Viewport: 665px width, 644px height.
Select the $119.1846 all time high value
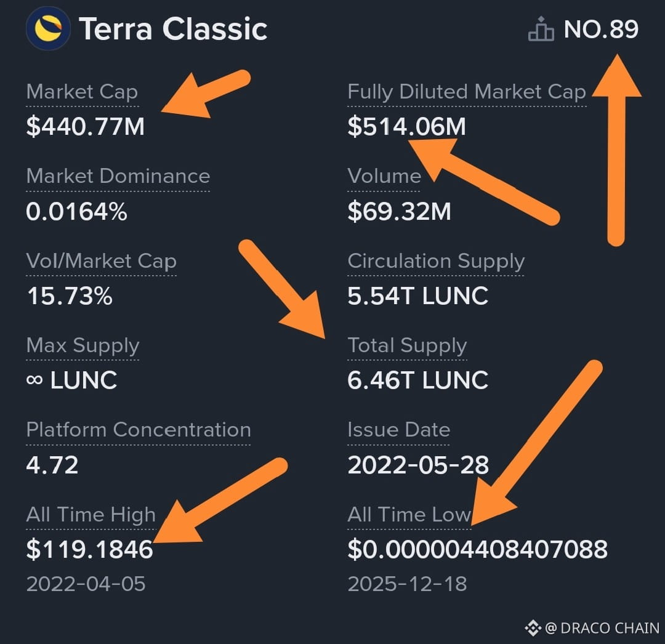click(89, 549)
